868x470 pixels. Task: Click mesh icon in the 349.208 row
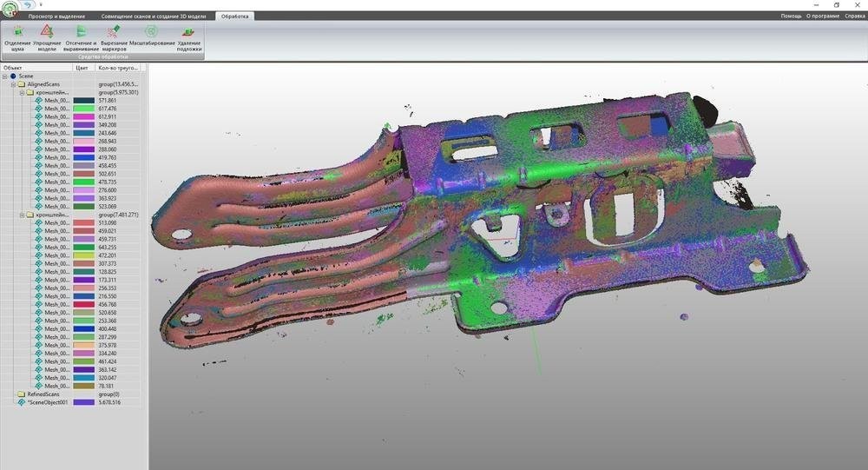pos(39,125)
